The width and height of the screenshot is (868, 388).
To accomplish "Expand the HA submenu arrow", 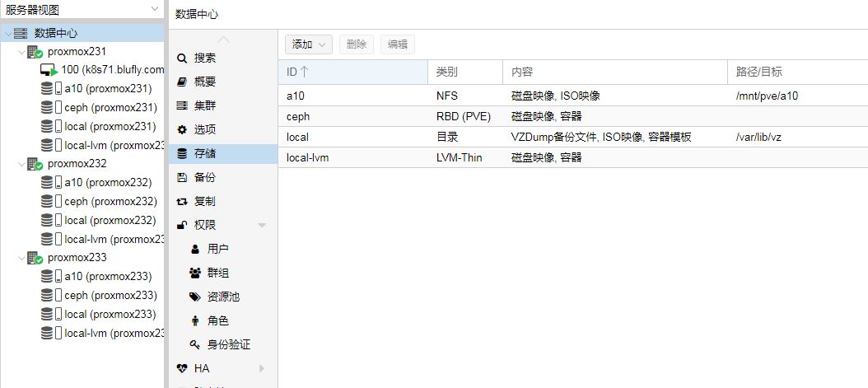I will (x=262, y=368).
